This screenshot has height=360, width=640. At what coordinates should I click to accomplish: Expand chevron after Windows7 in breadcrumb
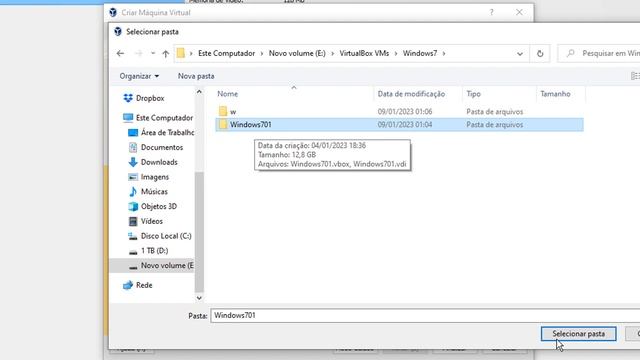(444, 53)
